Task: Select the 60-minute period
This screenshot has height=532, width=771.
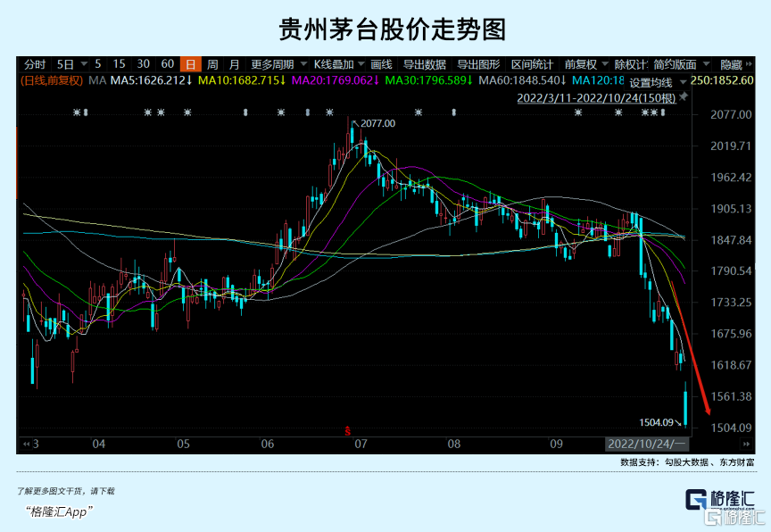Action: click(x=168, y=64)
